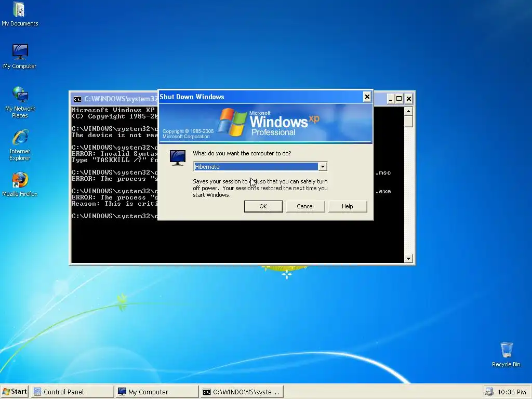532x399 pixels.
Task: Click the computer icon in Shut Down dialog
Action: (178, 158)
